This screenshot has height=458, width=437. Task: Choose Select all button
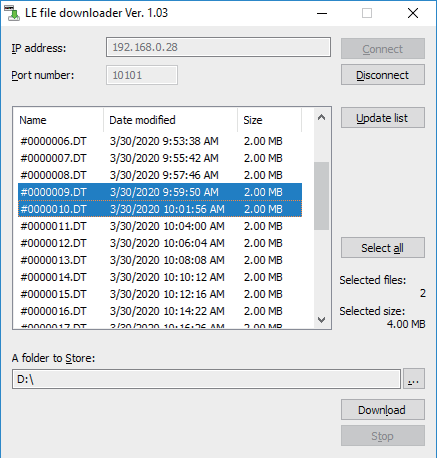point(383,248)
